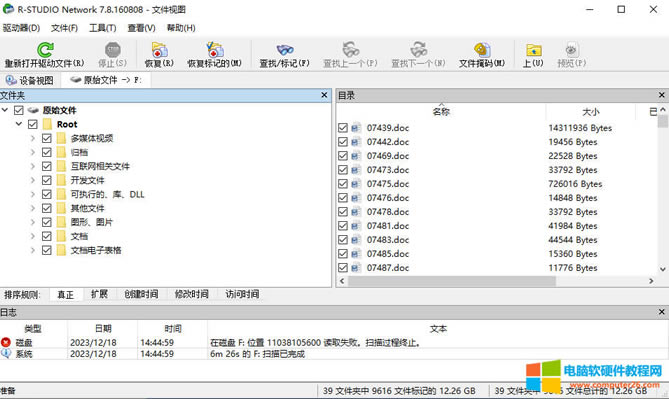Screen dimensions: 669x399
Task: Click the Preview eye toolbar icon
Action: tap(571, 50)
